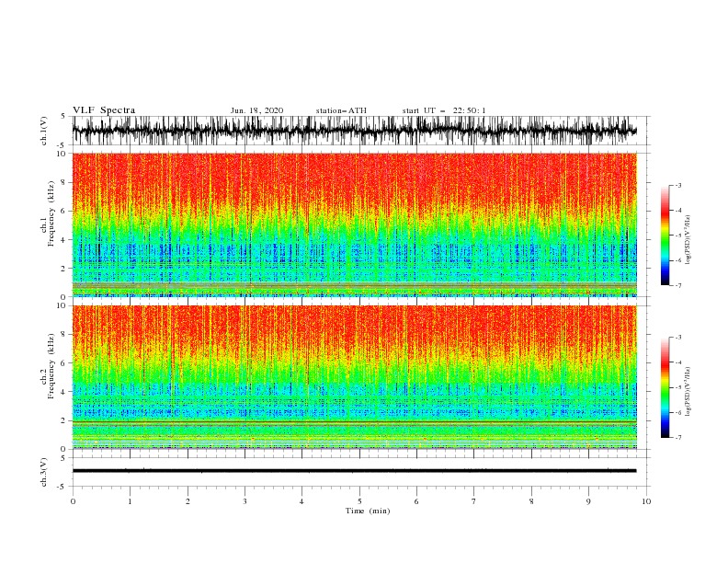Click the ch.3 flat waveform trace
728x563 pixels.
click(x=354, y=471)
